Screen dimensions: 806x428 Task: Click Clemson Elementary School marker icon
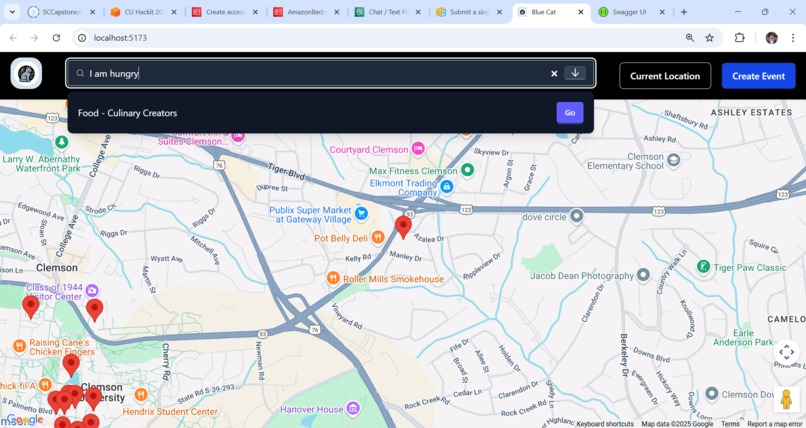(673, 161)
